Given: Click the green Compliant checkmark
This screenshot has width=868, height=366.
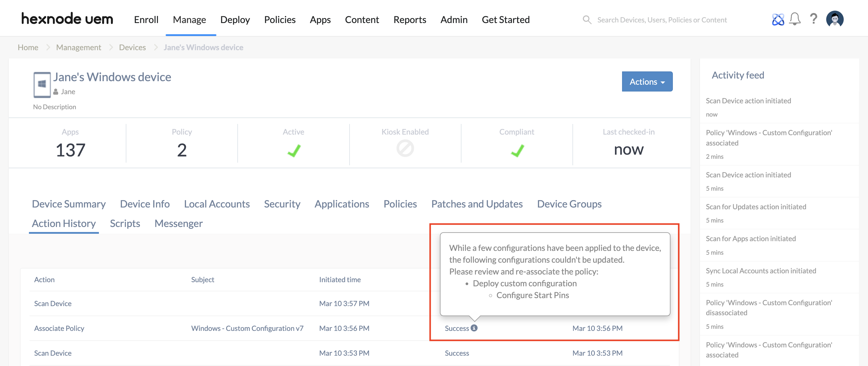Looking at the screenshot, I should tap(517, 150).
